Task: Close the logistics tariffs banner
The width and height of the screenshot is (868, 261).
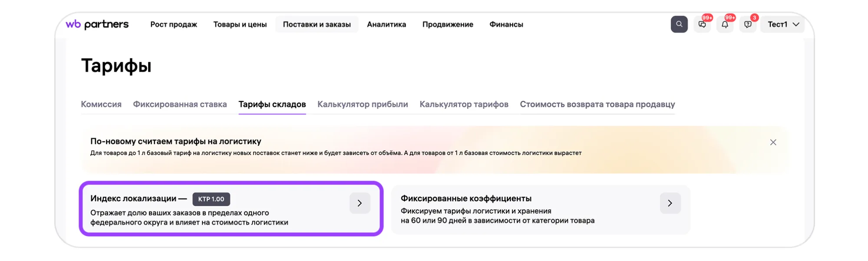Action: coord(773,142)
